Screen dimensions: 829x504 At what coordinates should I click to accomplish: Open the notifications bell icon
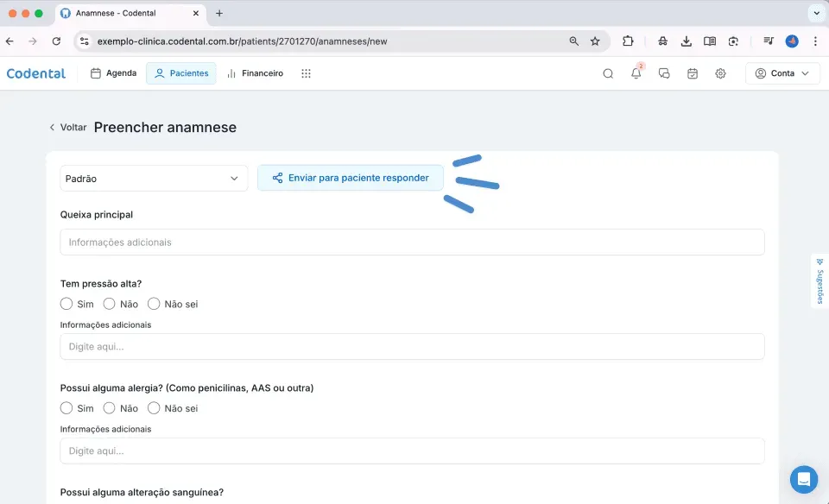pyautogui.click(x=636, y=73)
